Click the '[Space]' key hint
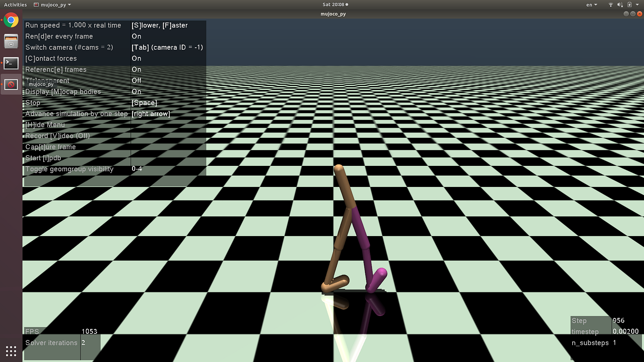The width and height of the screenshot is (644, 362). [144, 102]
